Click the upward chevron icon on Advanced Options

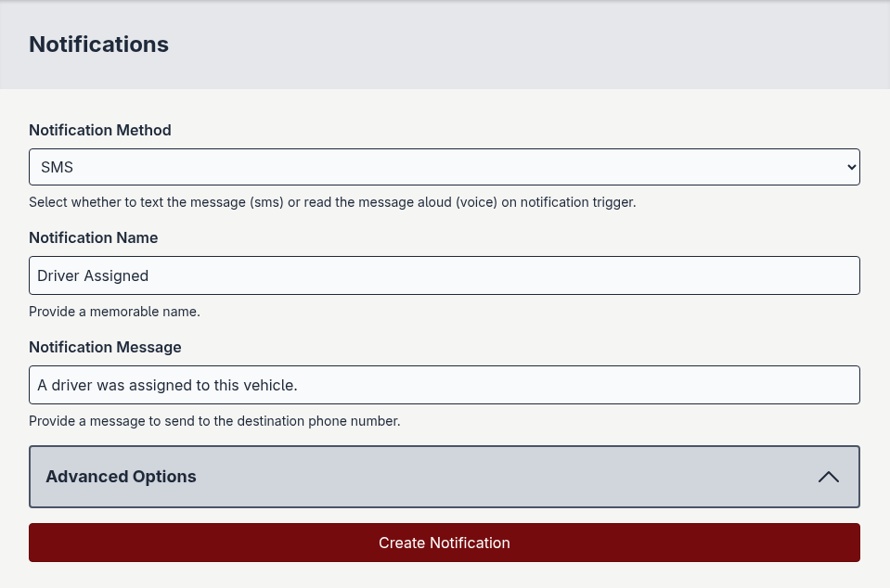[x=828, y=477]
